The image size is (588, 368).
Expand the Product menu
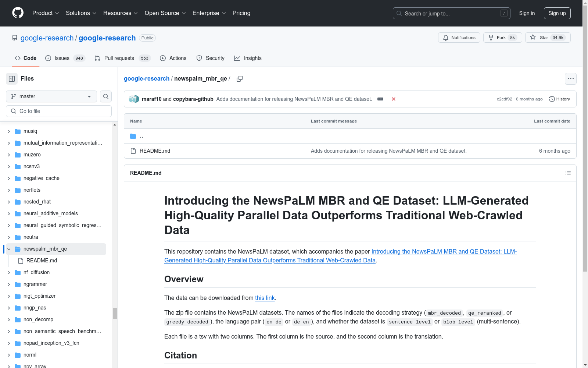point(46,13)
